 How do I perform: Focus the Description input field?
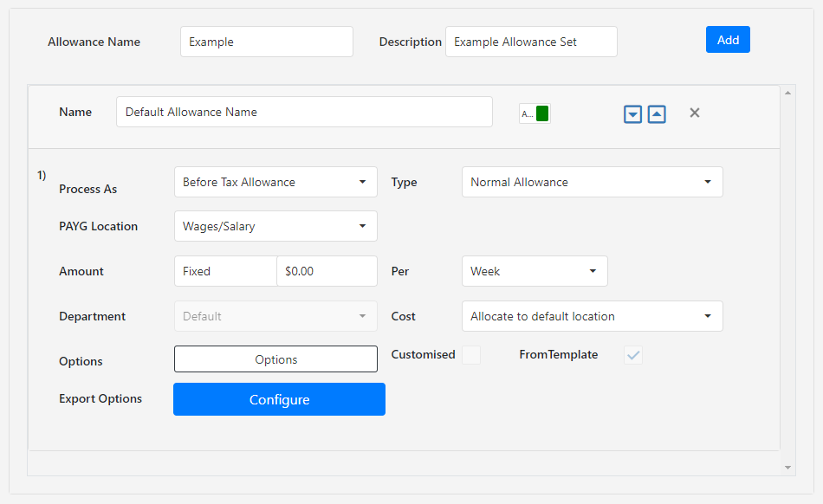(x=531, y=42)
